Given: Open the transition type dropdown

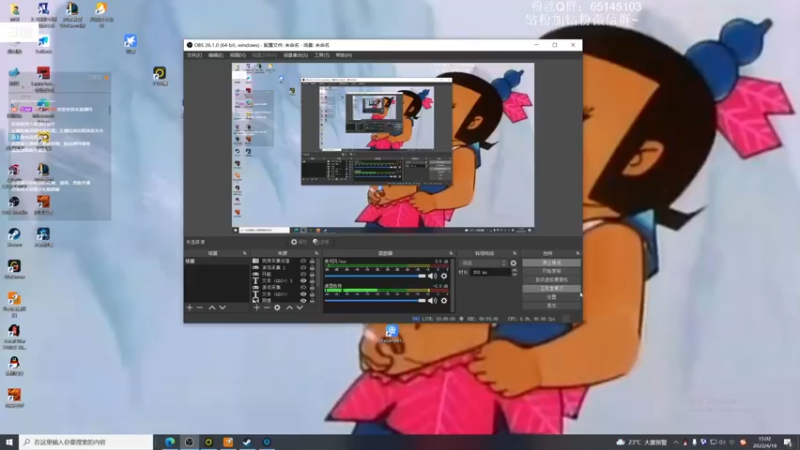Looking at the screenshot, I should [484, 263].
